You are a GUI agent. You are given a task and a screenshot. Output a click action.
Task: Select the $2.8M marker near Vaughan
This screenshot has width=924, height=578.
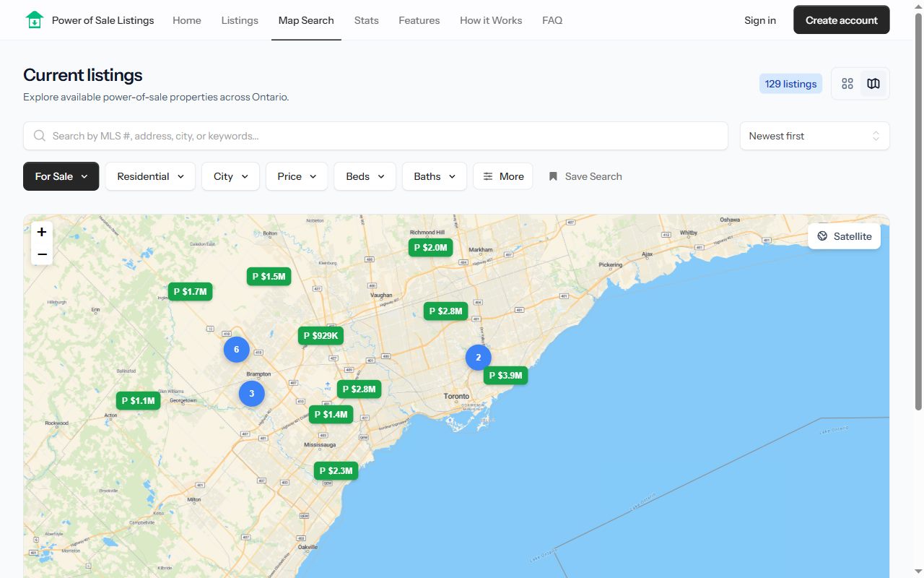(x=445, y=311)
